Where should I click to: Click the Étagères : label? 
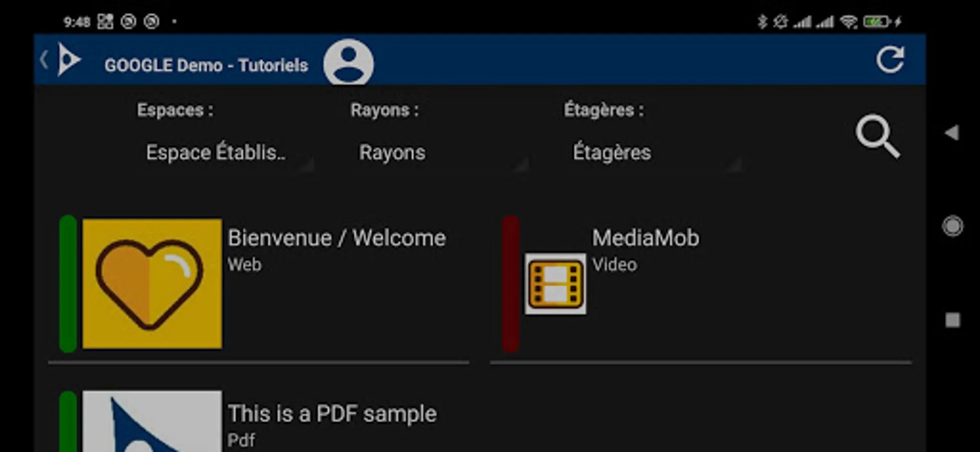tap(604, 109)
